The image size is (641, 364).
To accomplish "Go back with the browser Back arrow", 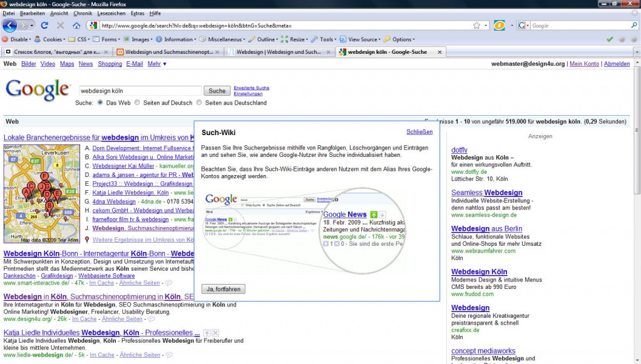I will click(10, 25).
